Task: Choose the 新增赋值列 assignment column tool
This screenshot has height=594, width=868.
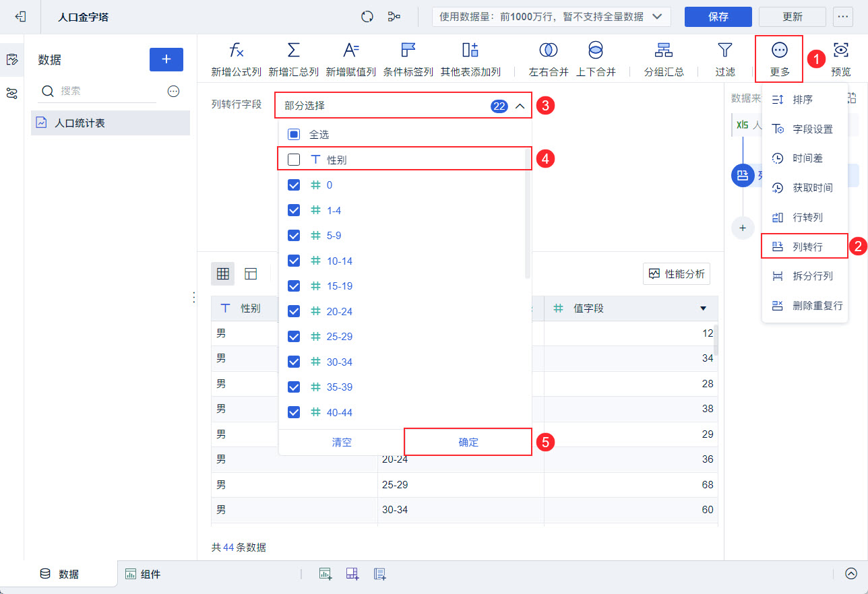Action: click(350, 59)
